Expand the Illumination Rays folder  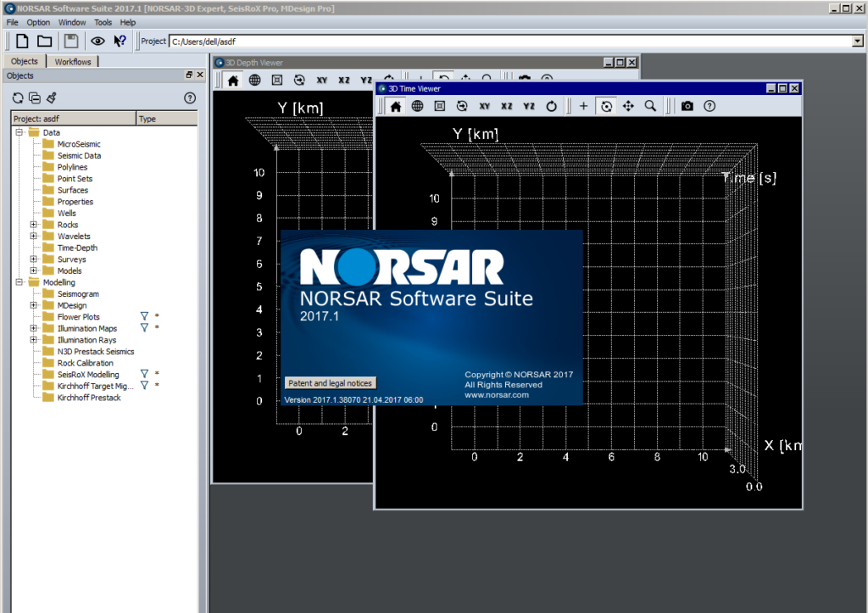point(34,339)
